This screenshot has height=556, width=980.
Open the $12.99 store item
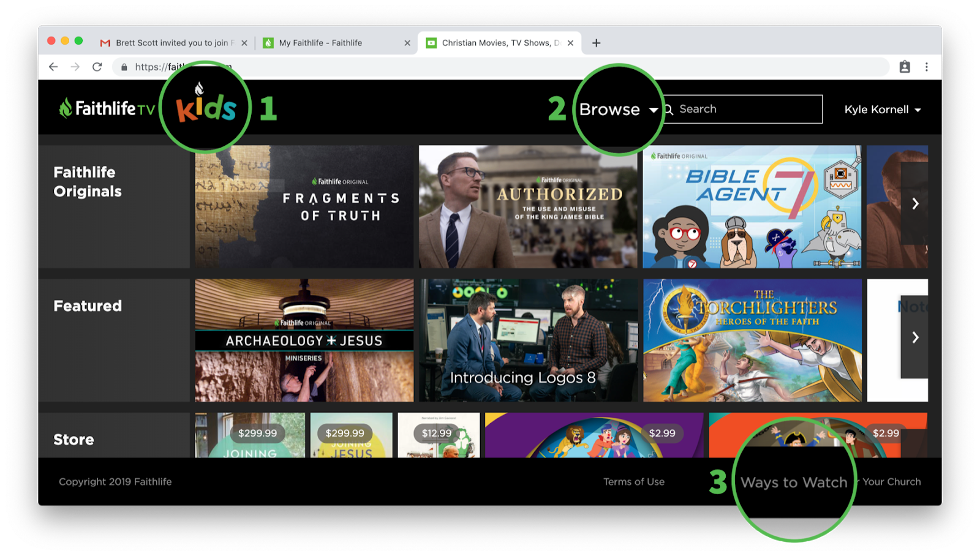[439, 435]
